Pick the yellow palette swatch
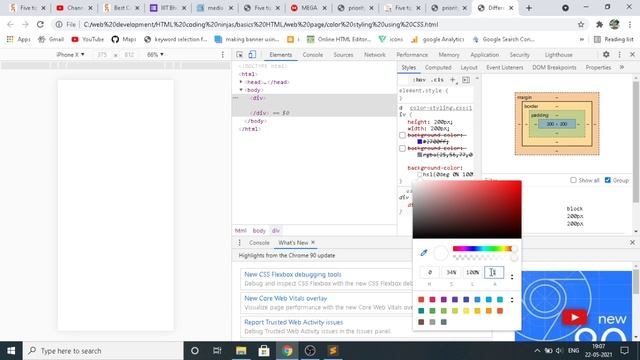The image size is (640, 360). (466, 311)
